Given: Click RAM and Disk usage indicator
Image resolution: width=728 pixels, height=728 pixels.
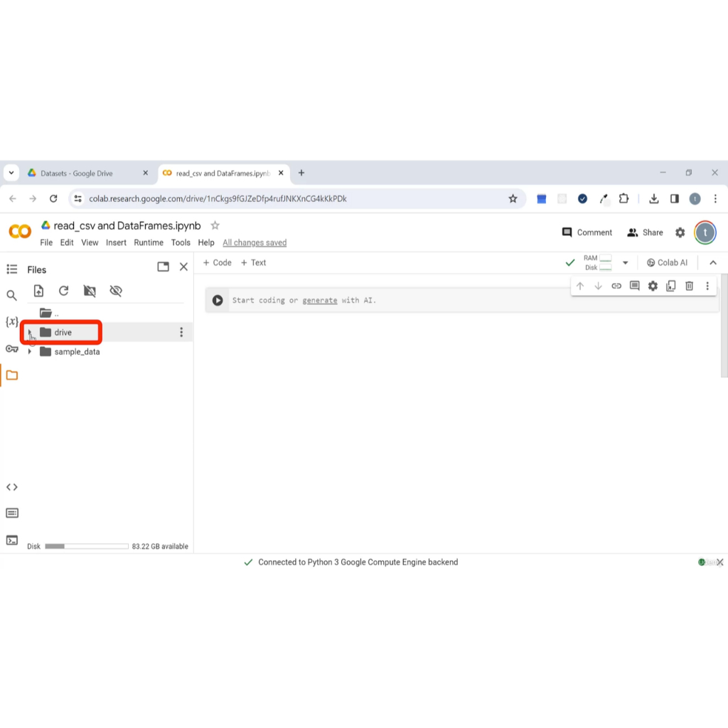Looking at the screenshot, I should click(x=597, y=263).
